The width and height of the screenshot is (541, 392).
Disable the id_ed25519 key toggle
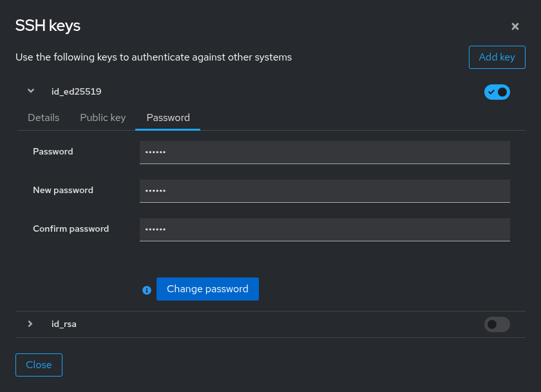click(x=497, y=92)
